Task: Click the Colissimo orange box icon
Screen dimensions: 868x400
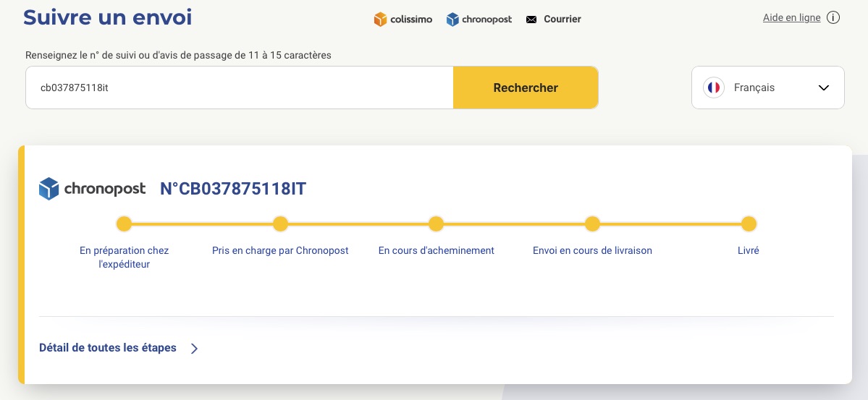Action: [x=380, y=20]
